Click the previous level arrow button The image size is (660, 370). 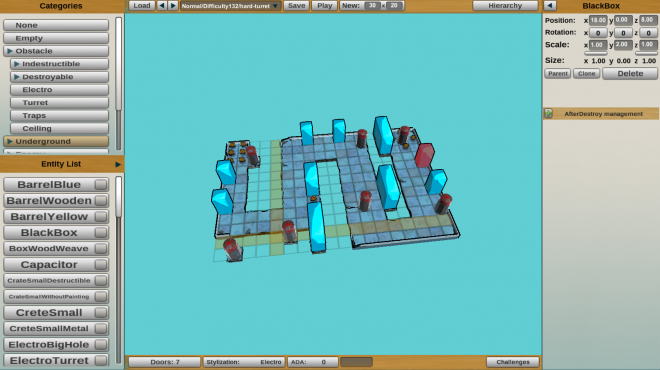click(x=162, y=5)
